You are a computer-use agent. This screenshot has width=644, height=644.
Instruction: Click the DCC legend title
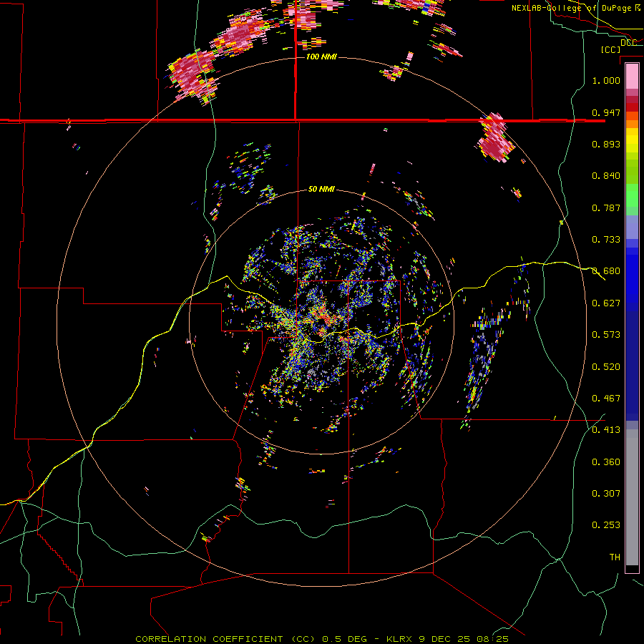(x=629, y=43)
